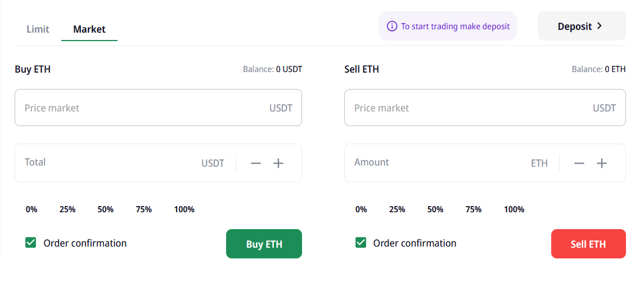Open the Deposit page
644x295 pixels.
(581, 26)
